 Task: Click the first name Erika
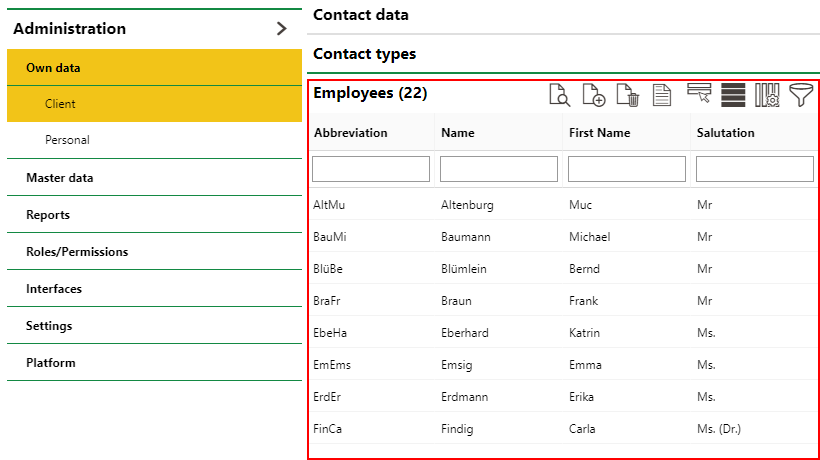click(x=582, y=397)
